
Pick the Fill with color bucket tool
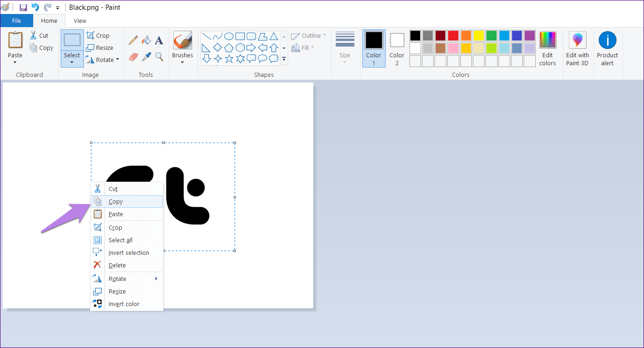point(146,41)
